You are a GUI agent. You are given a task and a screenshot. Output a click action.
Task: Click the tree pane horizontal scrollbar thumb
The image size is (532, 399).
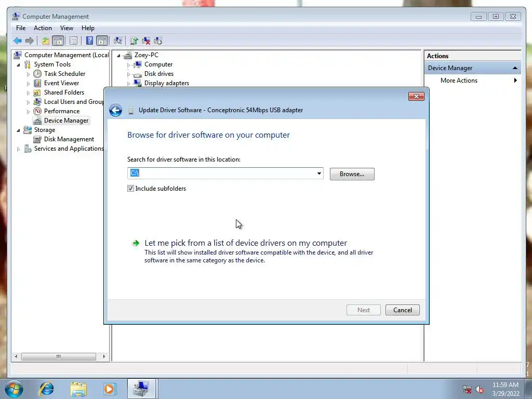point(59,356)
